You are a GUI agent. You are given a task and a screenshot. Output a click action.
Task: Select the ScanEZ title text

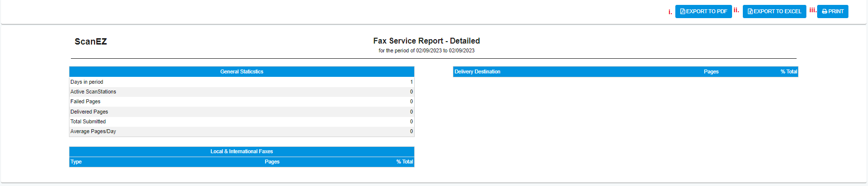pos(90,42)
